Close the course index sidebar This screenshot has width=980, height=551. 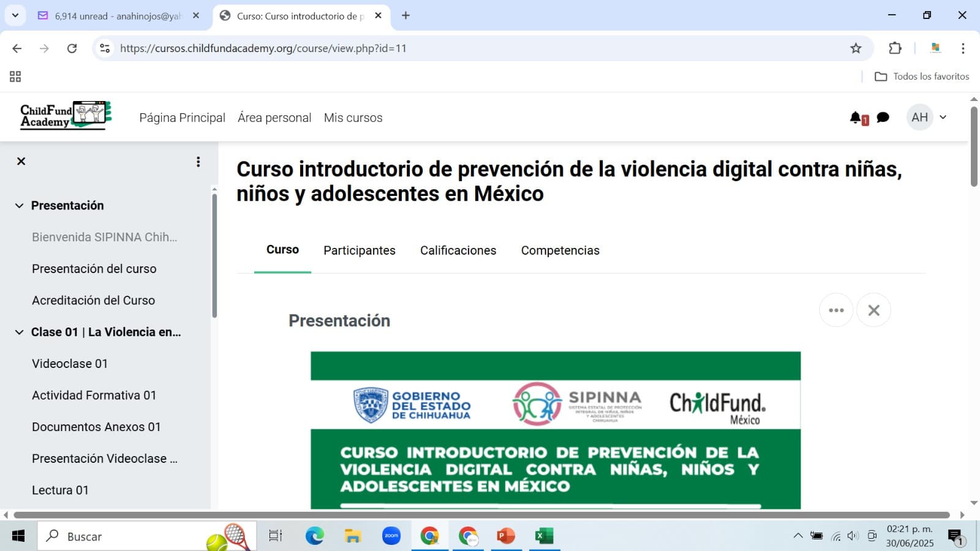click(21, 161)
